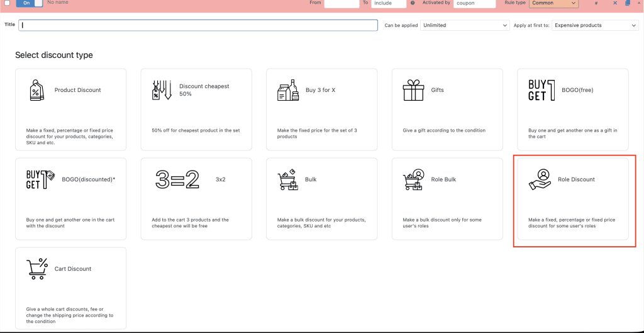
Task: Choose the Role Discount icon
Action: pyautogui.click(x=539, y=180)
